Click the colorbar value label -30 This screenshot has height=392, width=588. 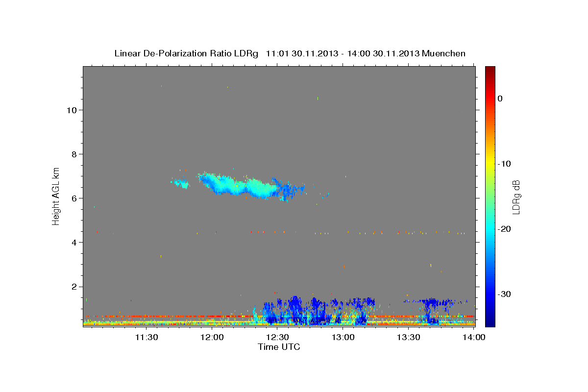tap(505, 294)
